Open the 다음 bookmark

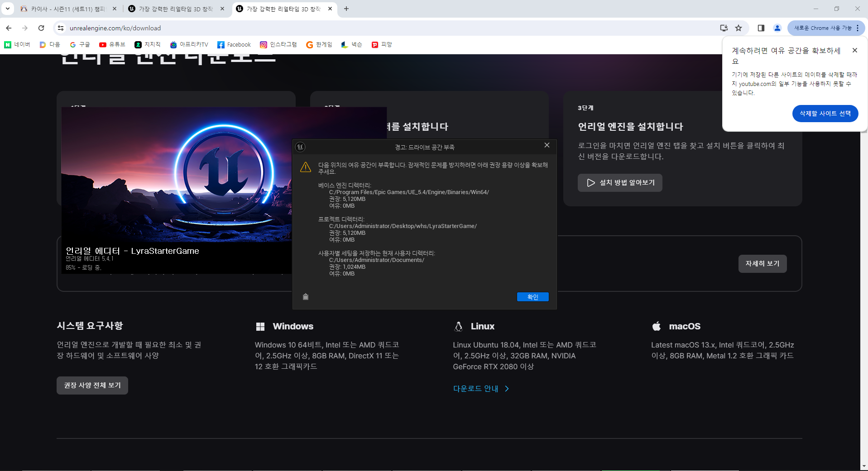coord(50,44)
